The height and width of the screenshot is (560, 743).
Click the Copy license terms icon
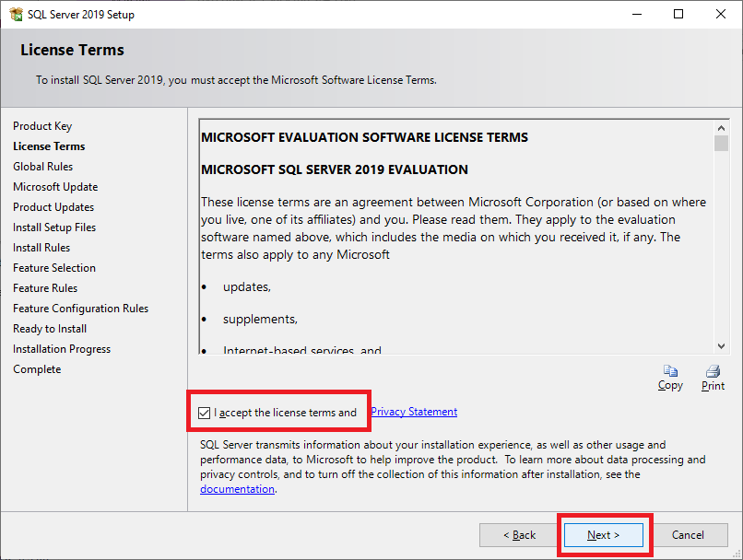(670, 372)
